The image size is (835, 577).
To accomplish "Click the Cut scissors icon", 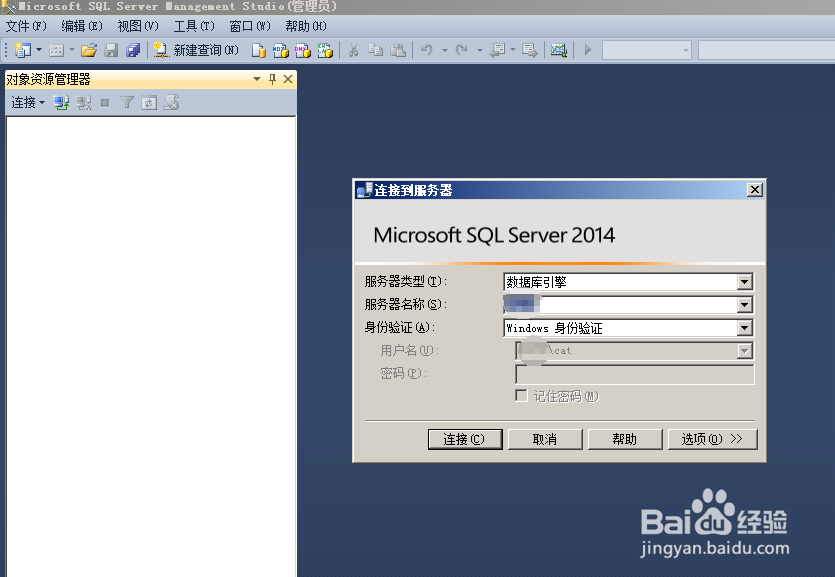I will [353, 50].
